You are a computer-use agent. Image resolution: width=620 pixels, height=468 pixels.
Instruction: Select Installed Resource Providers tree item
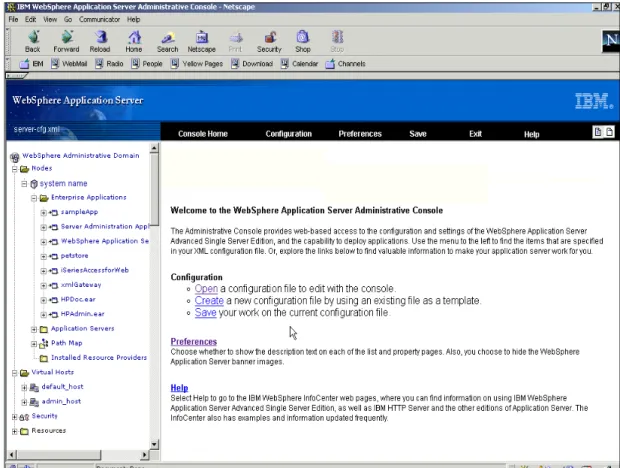(x=99, y=358)
